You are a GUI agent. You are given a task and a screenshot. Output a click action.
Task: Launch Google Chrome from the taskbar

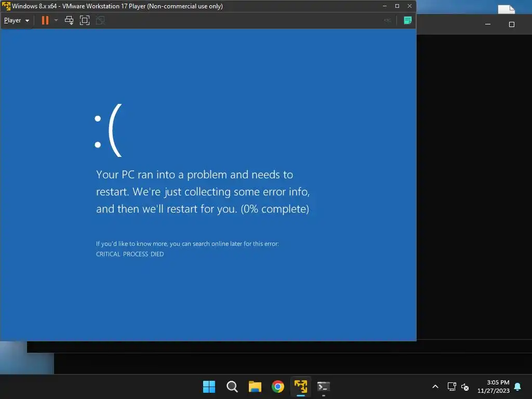tap(278, 387)
